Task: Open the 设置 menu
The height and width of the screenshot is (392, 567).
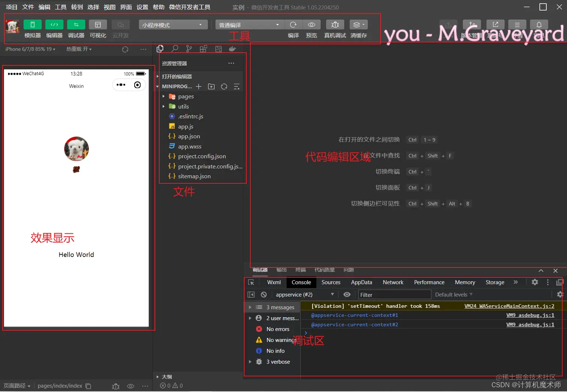Action: click(142, 7)
